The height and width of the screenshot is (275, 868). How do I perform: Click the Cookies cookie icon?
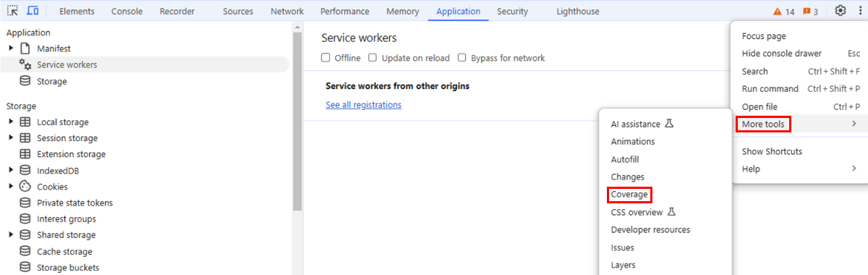pos(25,187)
